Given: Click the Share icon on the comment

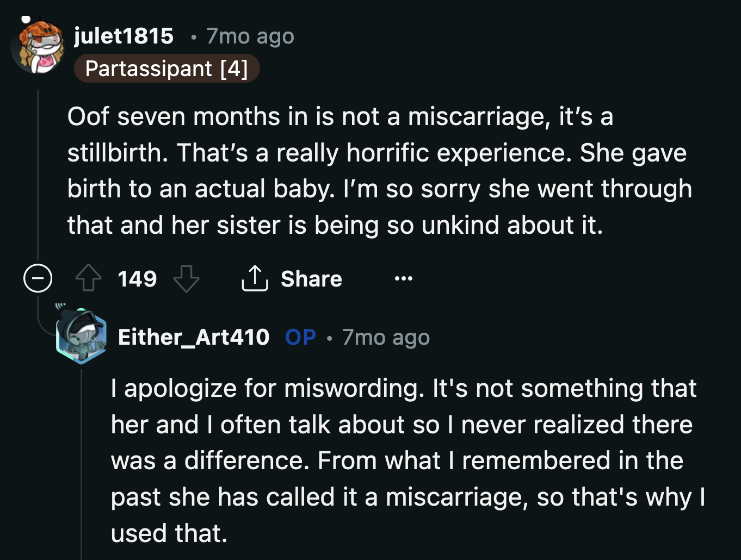Looking at the screenshot, I should click(x=255, y=278).
